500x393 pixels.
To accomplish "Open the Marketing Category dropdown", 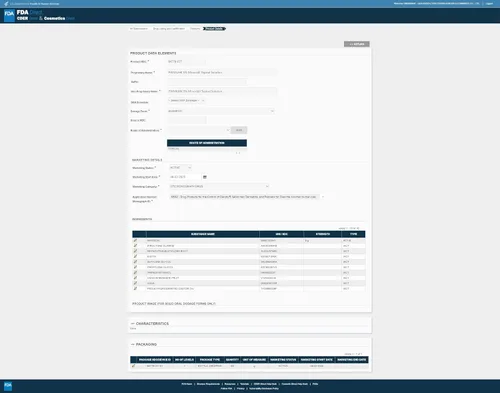I will (219, 186).
